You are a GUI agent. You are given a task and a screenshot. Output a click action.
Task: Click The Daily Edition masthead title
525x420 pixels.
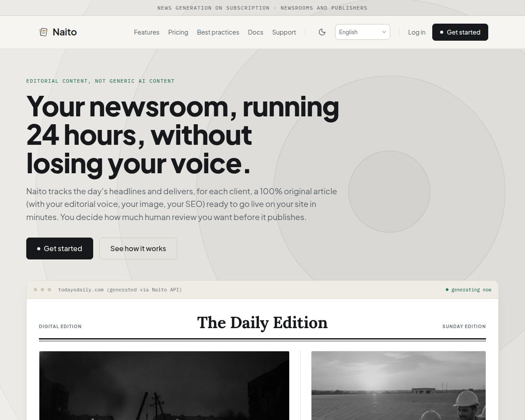262,322
